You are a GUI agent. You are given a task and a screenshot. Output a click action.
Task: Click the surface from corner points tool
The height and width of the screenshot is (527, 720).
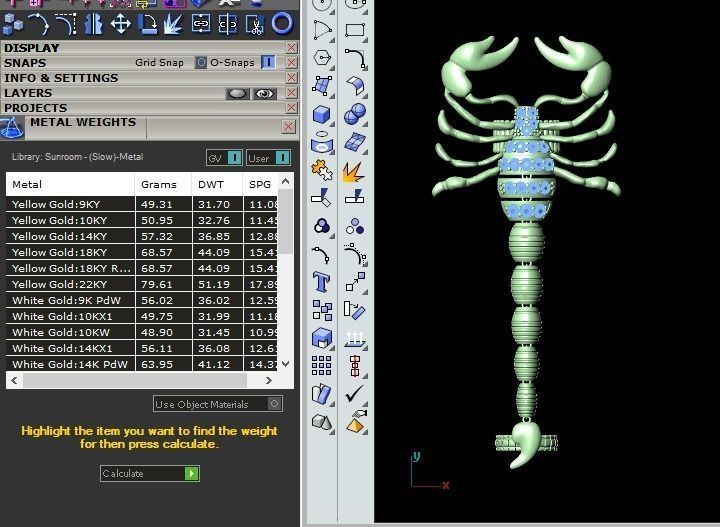(322, 86)
